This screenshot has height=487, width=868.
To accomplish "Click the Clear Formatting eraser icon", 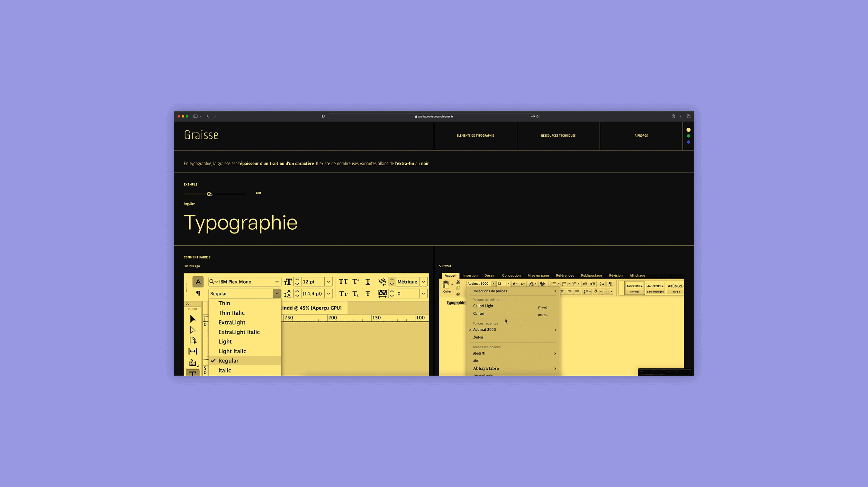I will 542,284.
